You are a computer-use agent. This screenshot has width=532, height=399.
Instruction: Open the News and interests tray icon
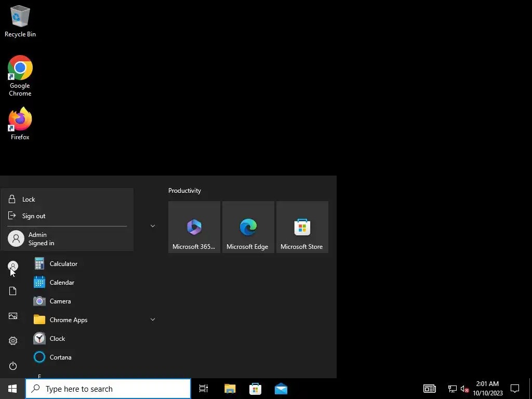pos(429,389)
